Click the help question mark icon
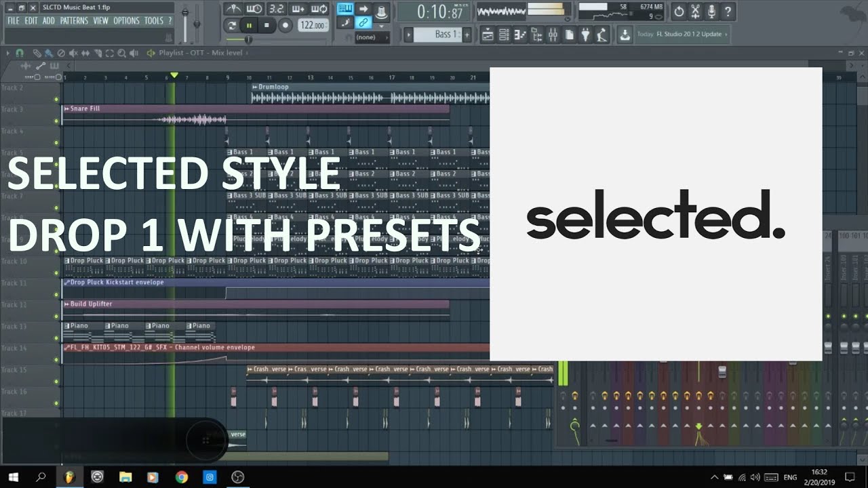 [x=728, y=12]
